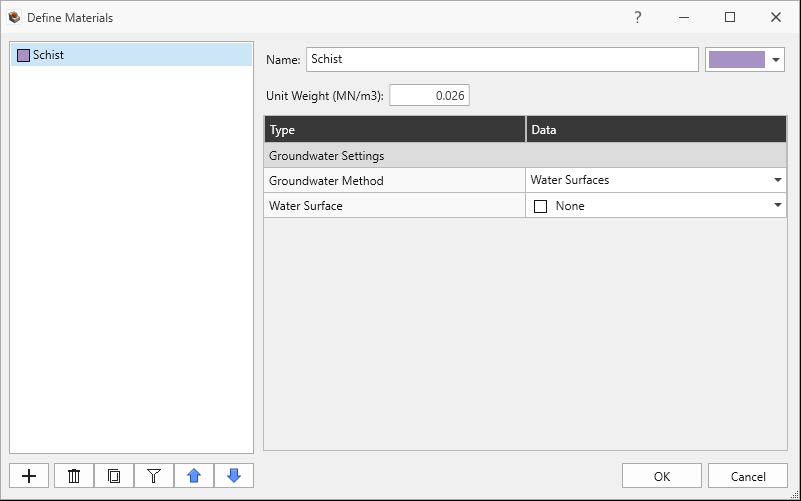Open the Groundwater Method dropdown
The width and height of the screenshot is (801, 501).
(x=655, y=180)
